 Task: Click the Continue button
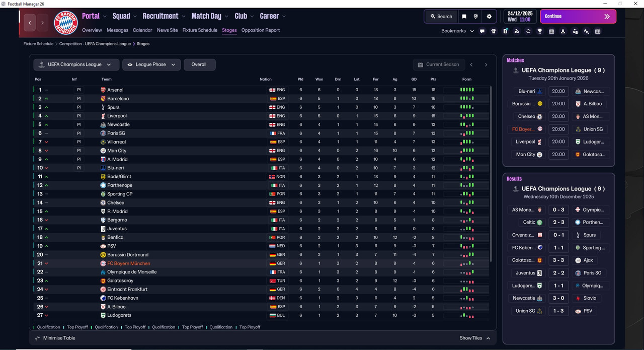coord(578,17)
